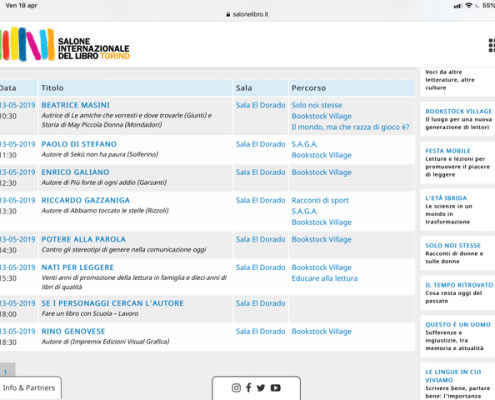Viewport: 495px width, 400px height.
Task: Open the Twitter social icon
Action: (x=261, y=388)
